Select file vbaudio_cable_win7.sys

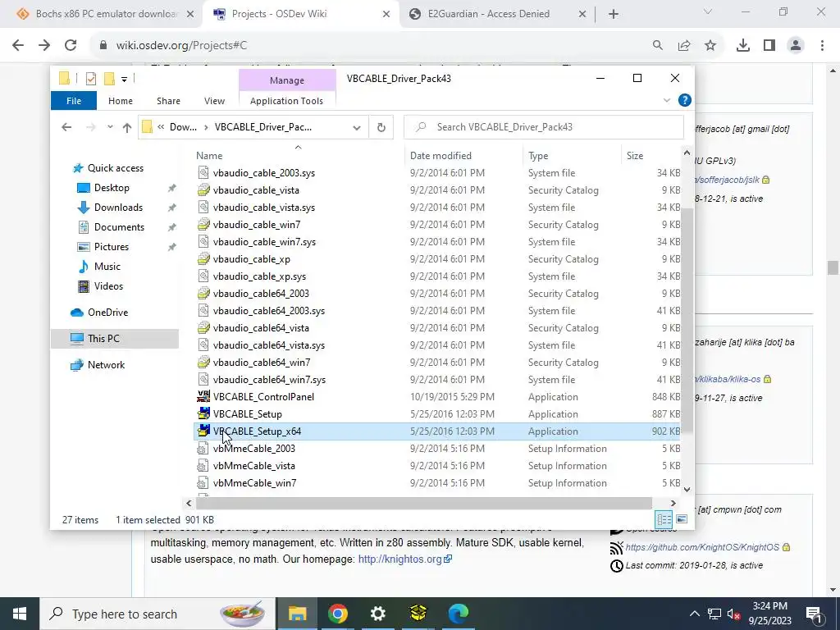tap(264, 242)
